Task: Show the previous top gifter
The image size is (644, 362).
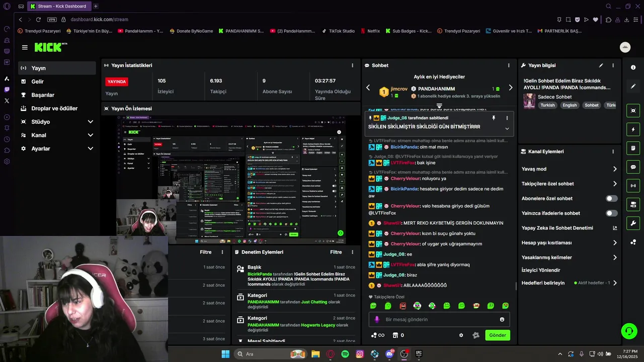Action: (368, 87)
